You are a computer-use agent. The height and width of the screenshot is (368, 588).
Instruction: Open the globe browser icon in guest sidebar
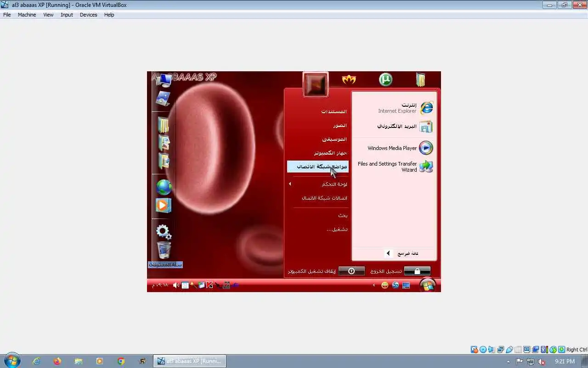tap(164, 187)
